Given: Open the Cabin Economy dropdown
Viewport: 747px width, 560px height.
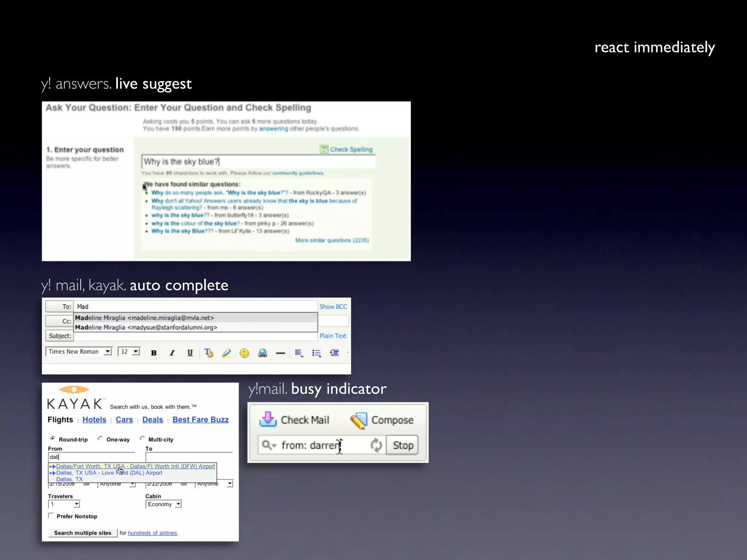Looking at the screenshot, I should 163,504.
